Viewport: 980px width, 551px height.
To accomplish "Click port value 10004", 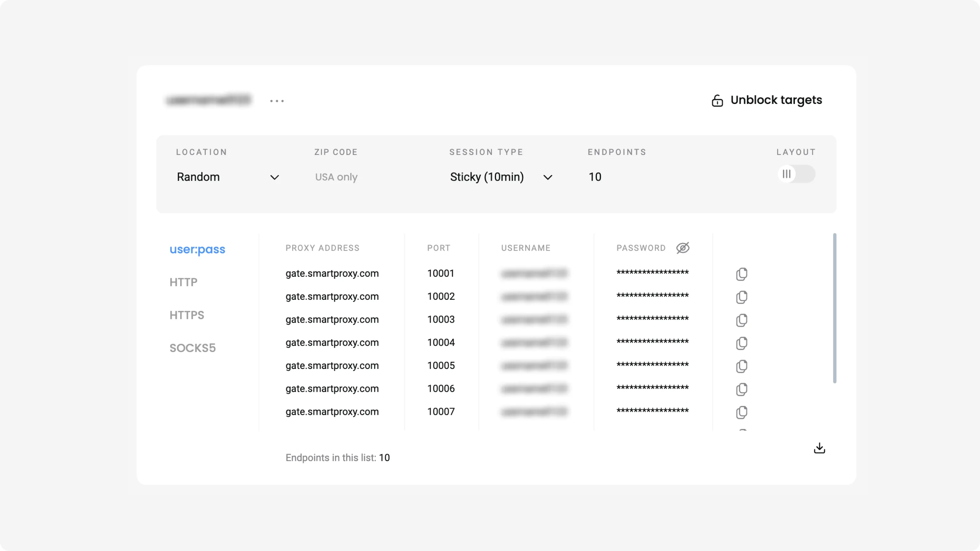I will [441, 342].
